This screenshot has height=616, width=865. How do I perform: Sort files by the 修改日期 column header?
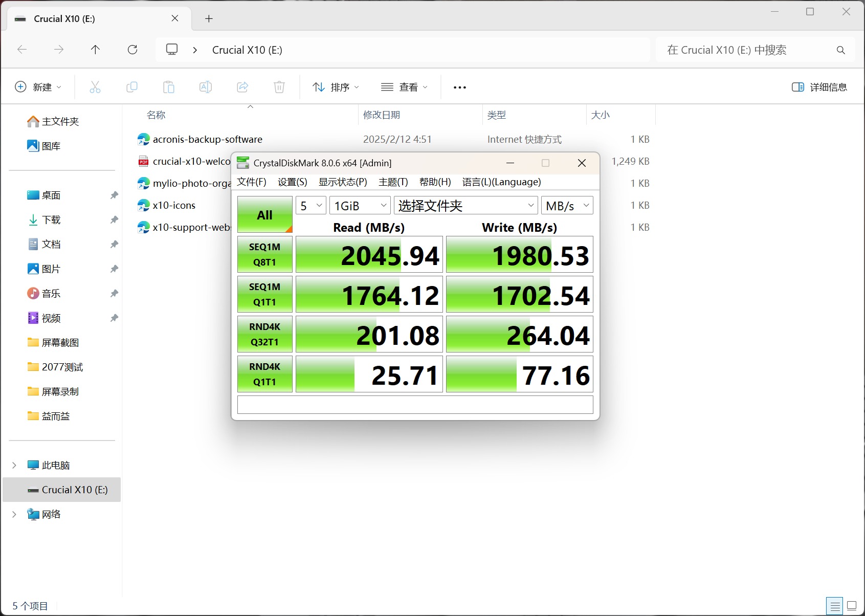(382, 115)
